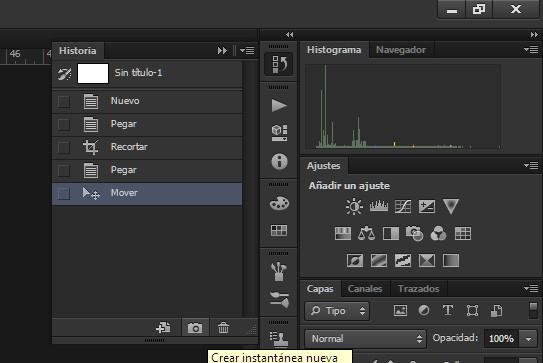The image size is (543, 363).
Task: Set history brush source for Recortar
Action: click(x=64, y=148)
